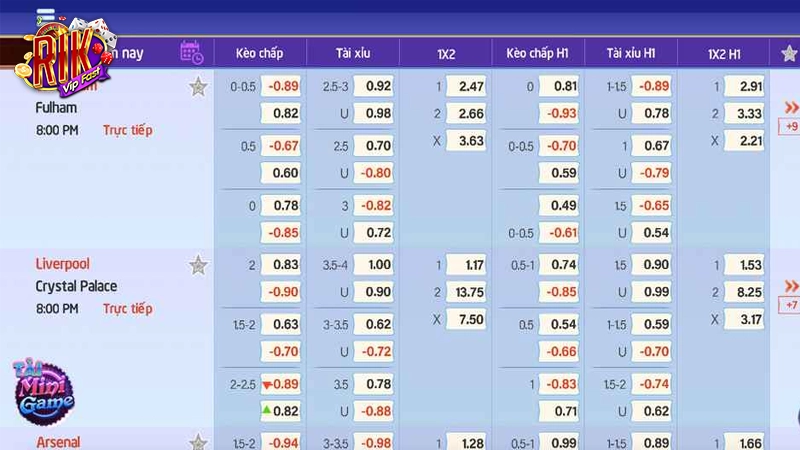The height and width of the screenshot is (450, 800).
Task: Select the -0.67 handicap odds at 0.5
Action: [x=281, y=145]
